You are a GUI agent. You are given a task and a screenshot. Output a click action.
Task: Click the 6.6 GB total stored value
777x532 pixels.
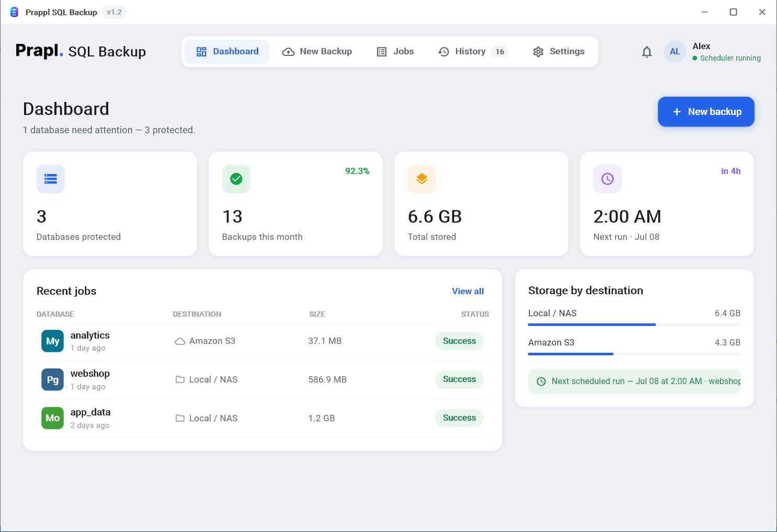pyautogui.click(x=435, y=216)
